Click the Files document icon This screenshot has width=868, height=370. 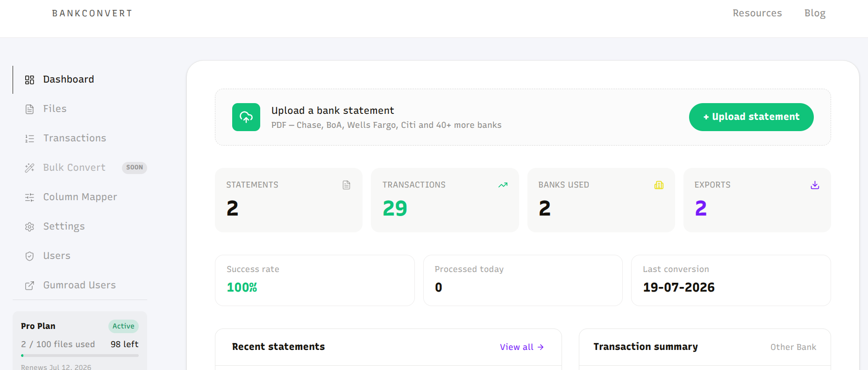tap(29, 109)
